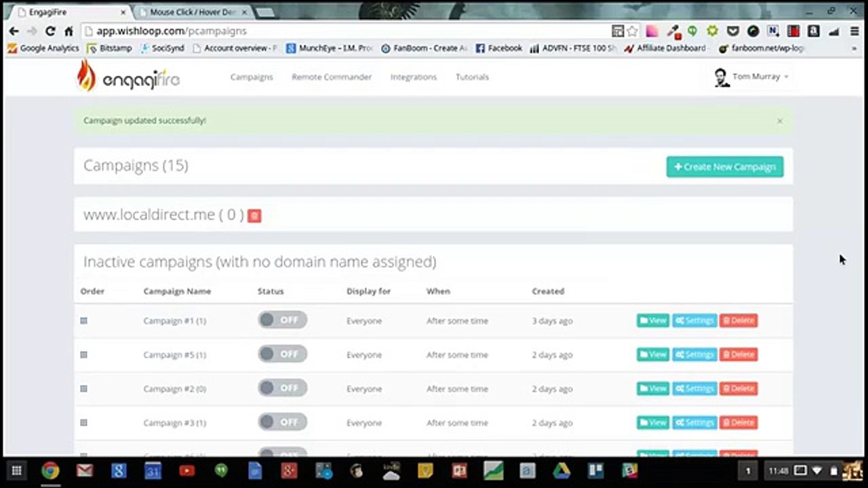Click the system clock showing 11:48

[x=778, y=470]
